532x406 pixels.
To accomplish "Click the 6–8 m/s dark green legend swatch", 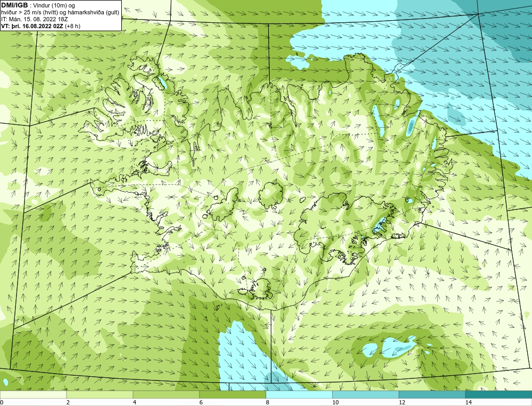I will (233, 394).
